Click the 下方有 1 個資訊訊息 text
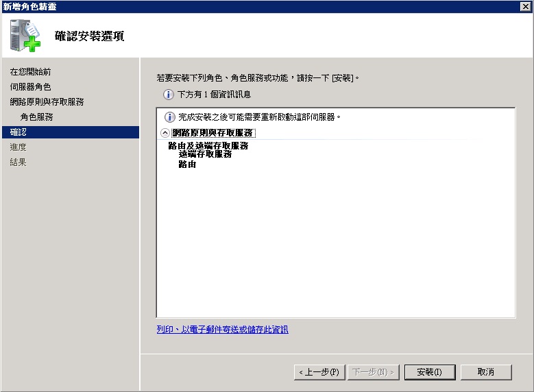Image resolution: width=534 pixels, height=392 pixels. 214,95
